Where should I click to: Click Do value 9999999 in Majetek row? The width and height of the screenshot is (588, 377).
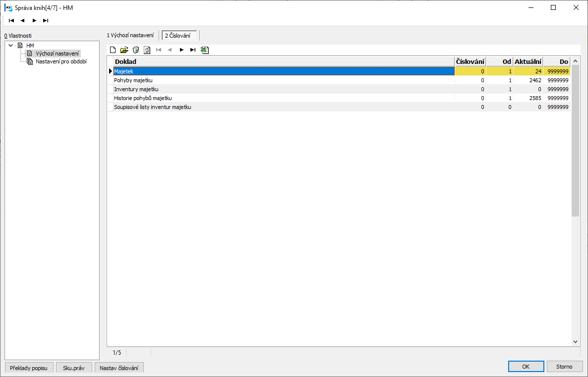(556, 71)
